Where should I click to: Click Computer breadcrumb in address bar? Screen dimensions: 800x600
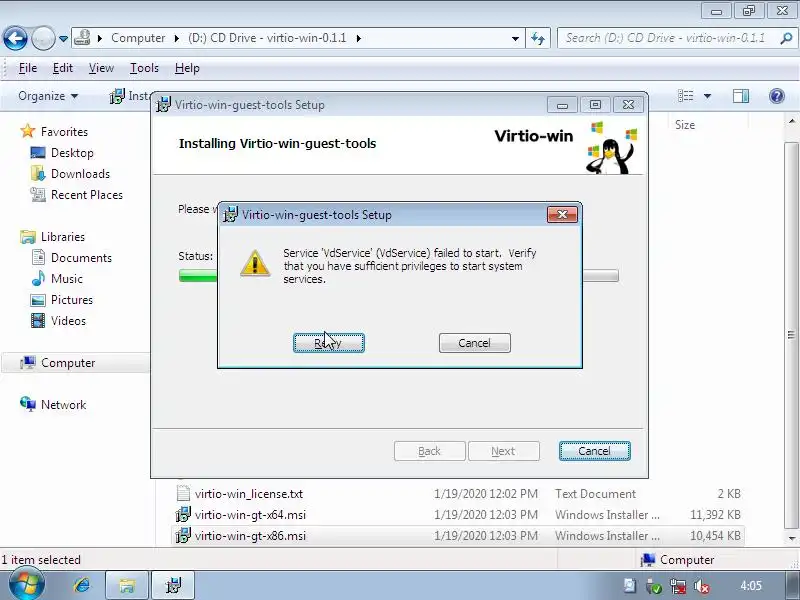click(138, 38)
